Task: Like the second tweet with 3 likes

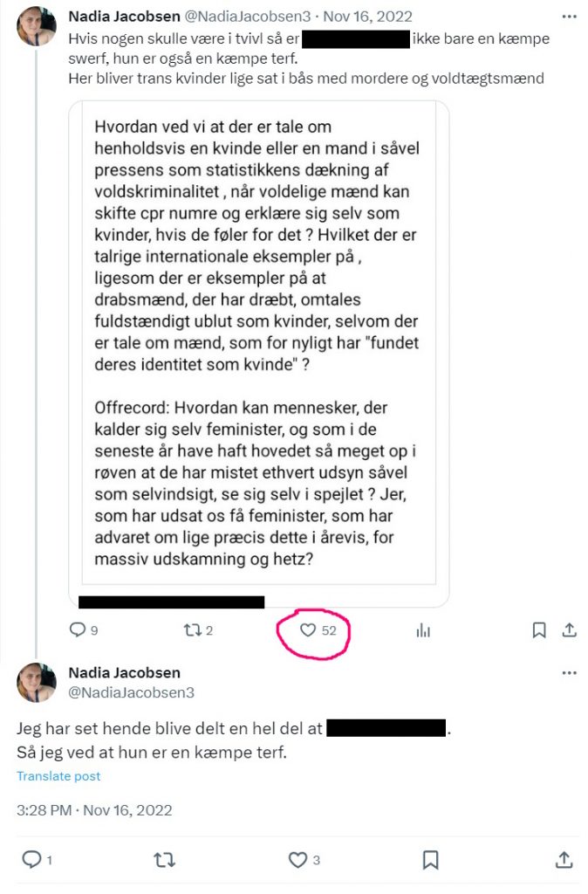Action: pos(297,859)
